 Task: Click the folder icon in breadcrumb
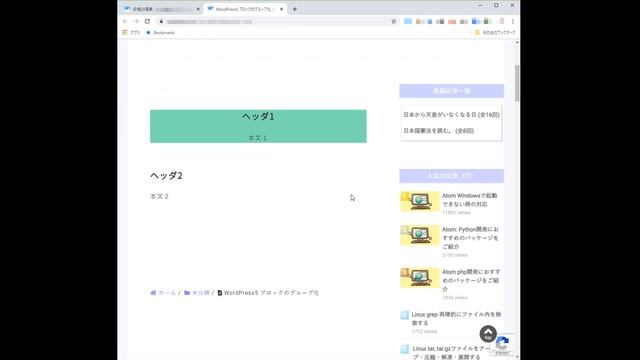click(187, 293)
